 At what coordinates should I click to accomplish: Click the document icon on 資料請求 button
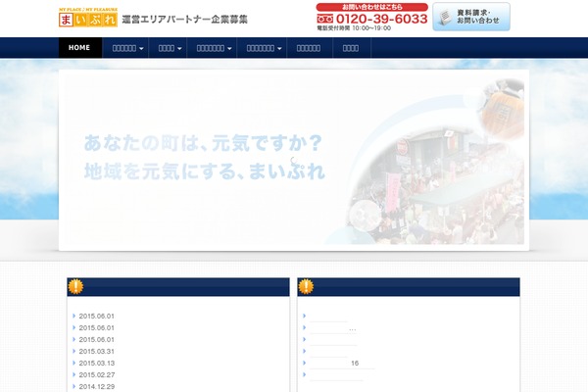click(445, 18)
